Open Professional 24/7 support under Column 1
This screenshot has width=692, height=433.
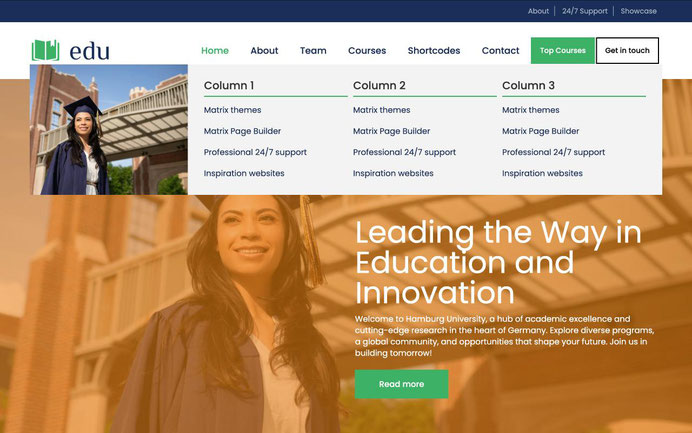tap(255, 152)
